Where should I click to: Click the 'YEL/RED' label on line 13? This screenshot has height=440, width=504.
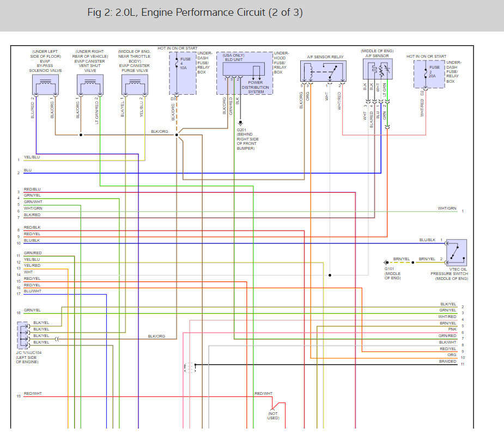tap(32, 265)
